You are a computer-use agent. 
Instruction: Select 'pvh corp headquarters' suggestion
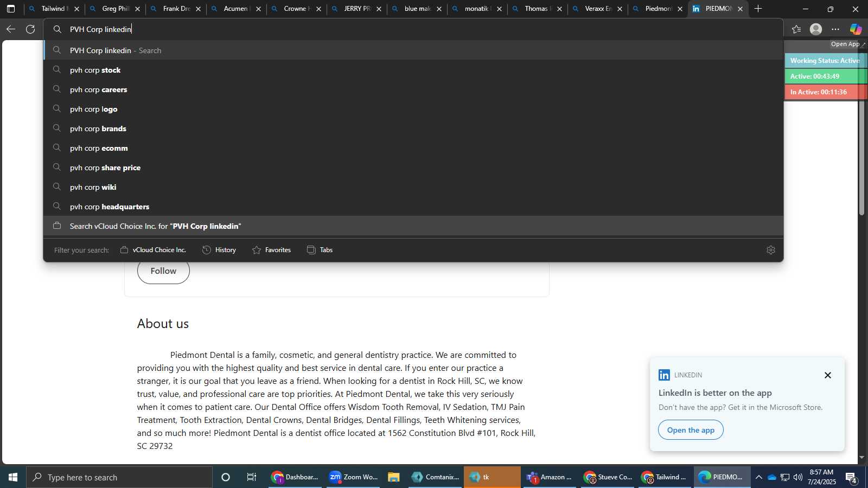413,207
